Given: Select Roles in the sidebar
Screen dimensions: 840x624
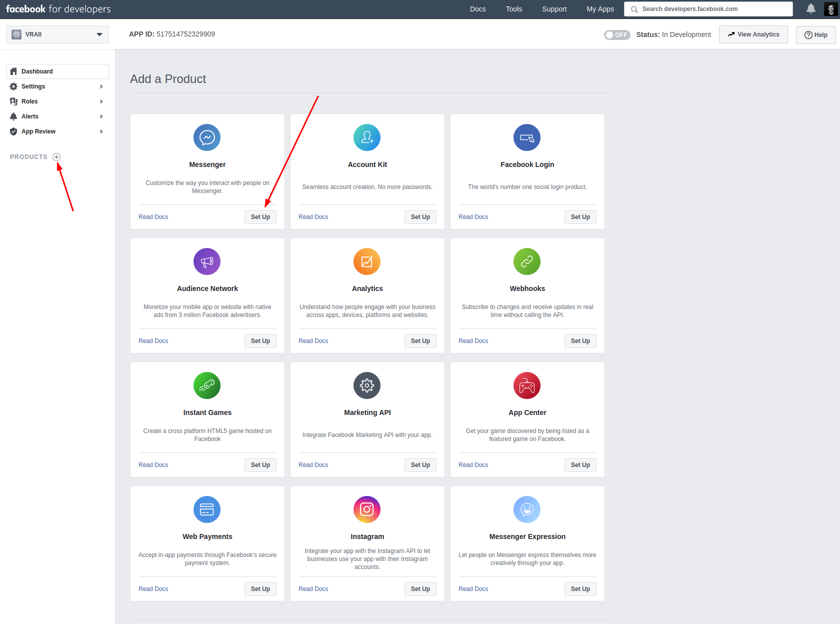Looking at the screenshot, I should pos(57,101).
